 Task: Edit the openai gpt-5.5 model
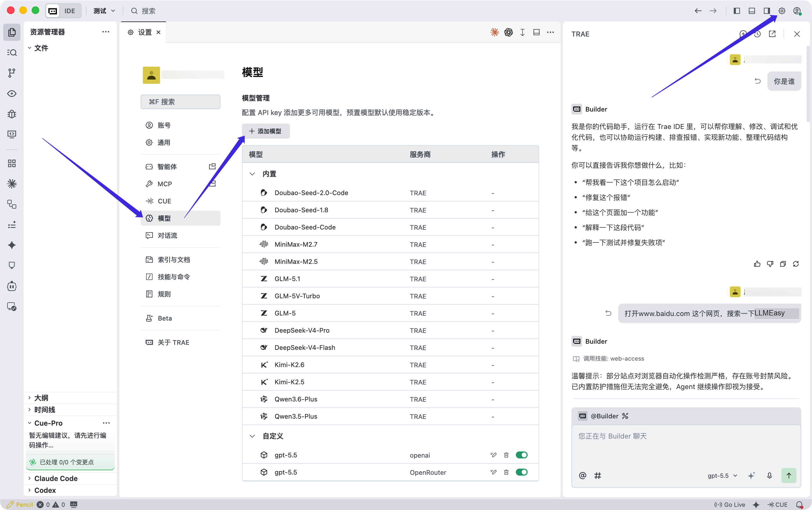click(x=494, y=455)
